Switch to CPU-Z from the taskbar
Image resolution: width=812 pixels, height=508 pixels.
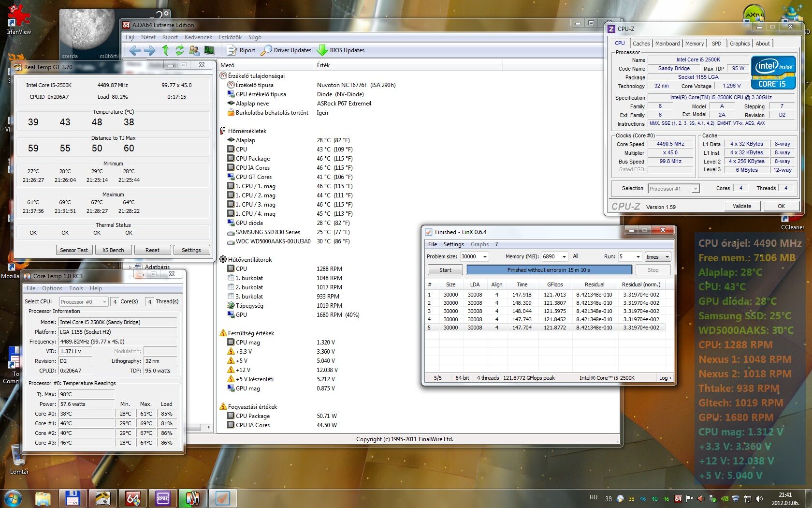tap(163, 498)
